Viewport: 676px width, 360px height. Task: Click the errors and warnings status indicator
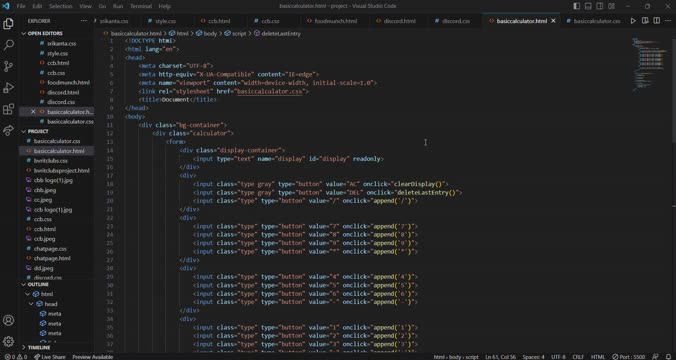(16, 357)
